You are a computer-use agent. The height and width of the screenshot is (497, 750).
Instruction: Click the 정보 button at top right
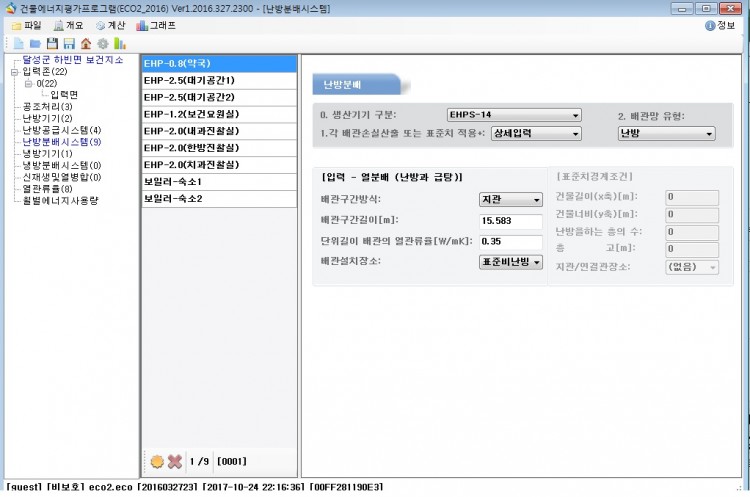(x=719, y=25)
